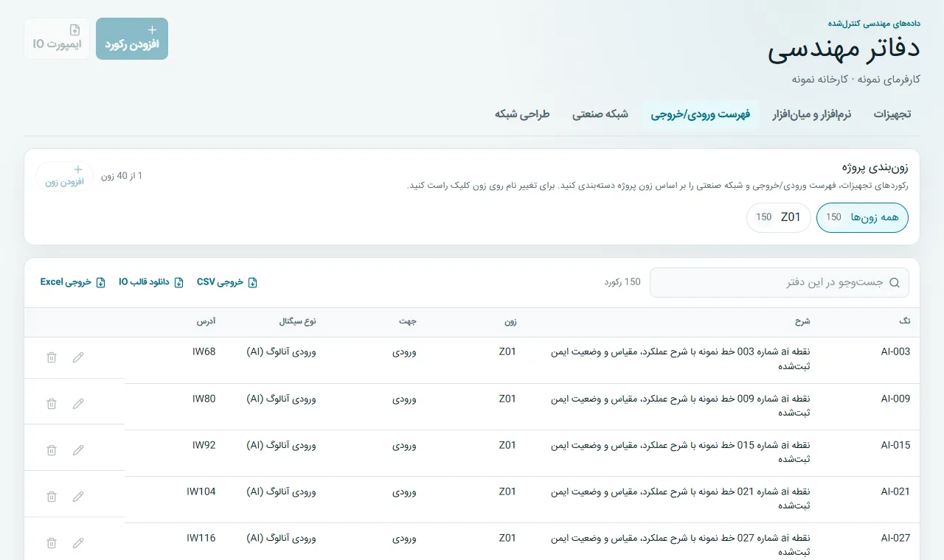Click the address value IW68
Image resolution: width=944 pixels, height=560 pixels.
204,352
